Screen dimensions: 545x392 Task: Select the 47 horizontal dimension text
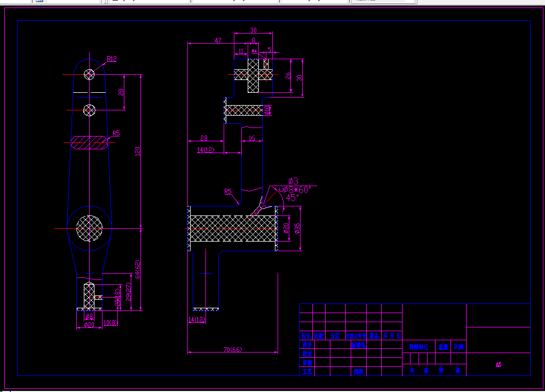tap(218, 41)
